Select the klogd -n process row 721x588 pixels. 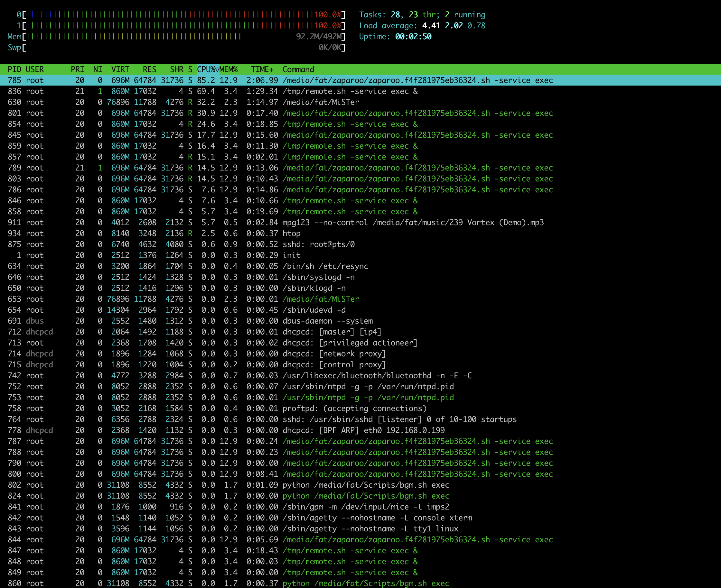click(360, 288)
